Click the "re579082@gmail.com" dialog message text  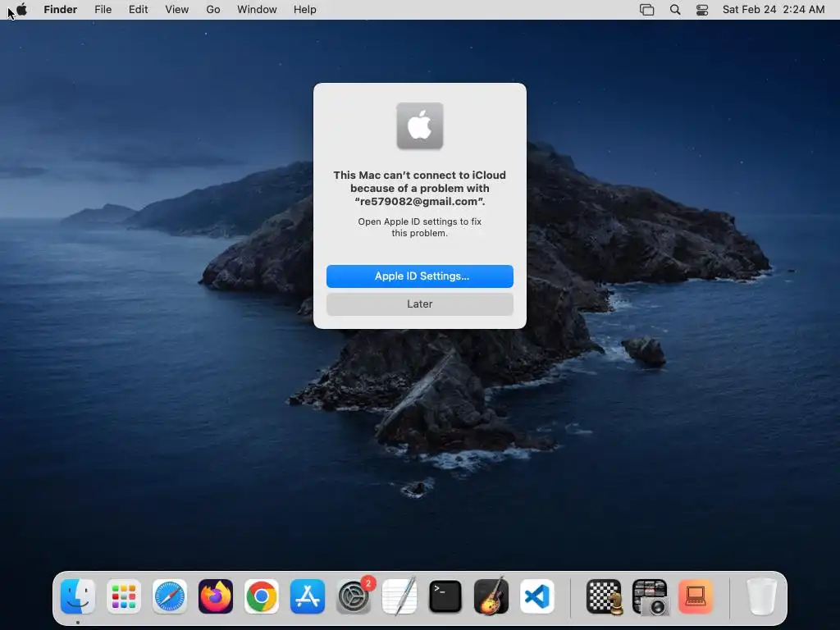point(420,202)
